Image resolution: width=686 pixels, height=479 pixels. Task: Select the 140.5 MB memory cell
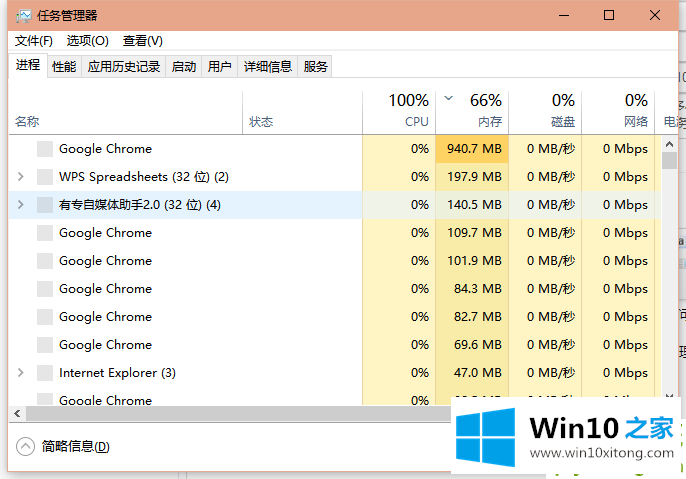pyautogui.click(x=472, y=205)
